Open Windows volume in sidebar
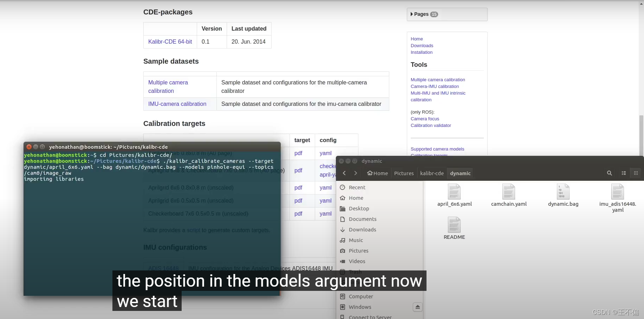This screenshot has width=644, height=319. coord(360,307)
